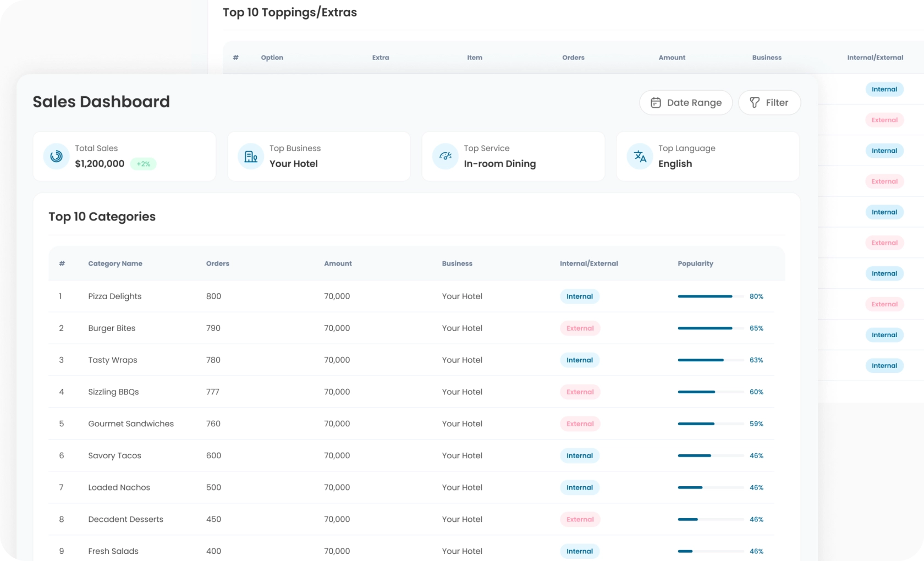This screenshot has height=561, width=924.
Task: Open the Date Range picker
Action: [686, 103]
